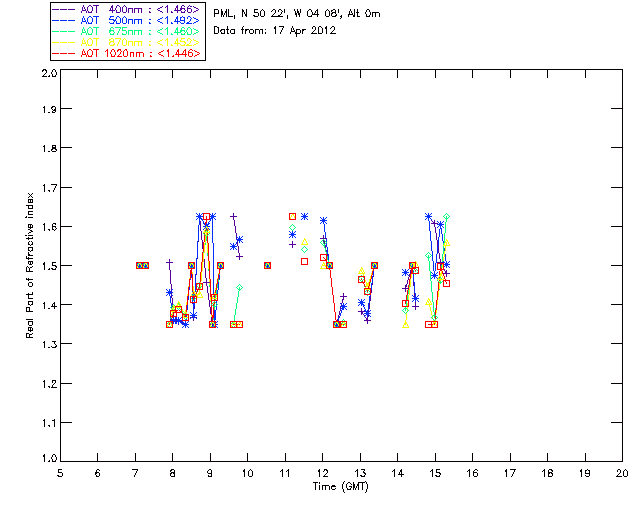Viewport: 640px width, 512px height.
Task: Click the 20 tick label on the x-axis
Action: [622, 472]
